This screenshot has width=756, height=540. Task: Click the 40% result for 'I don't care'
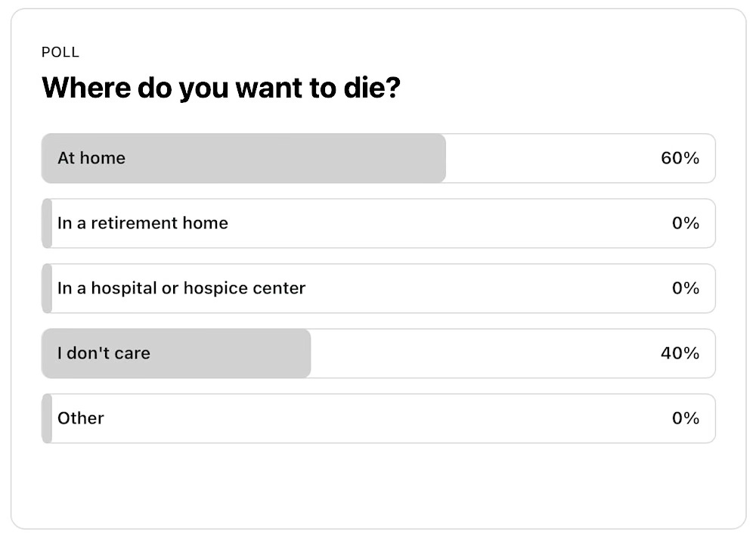pos(678,353)
